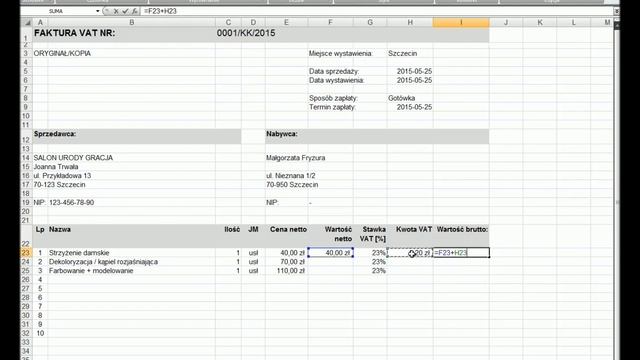Screen dimensions: 640x360
Task: Click the item "Farbowanie + modelowanie"
Action: tap(91, 271)
